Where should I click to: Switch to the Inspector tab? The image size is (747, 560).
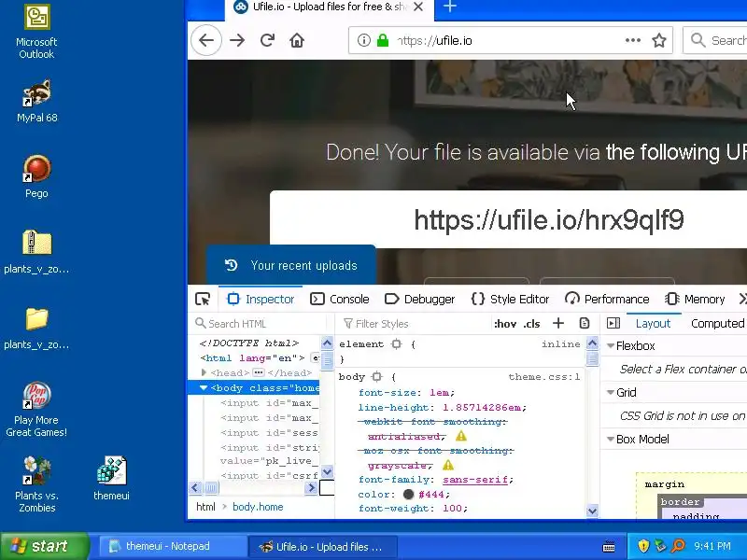point(261,299)
